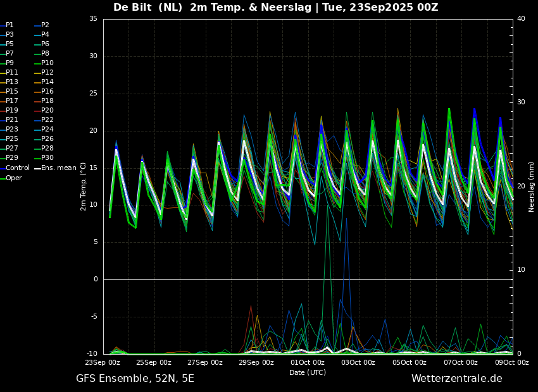Click the P27 legend entry
Viewport: 538px width, 392px height.
(11, 149)
